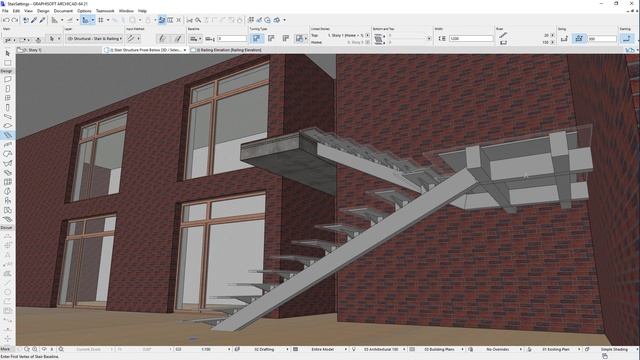
Task: Select the Column tool in toolbox
Action: [x=7, y=107]
